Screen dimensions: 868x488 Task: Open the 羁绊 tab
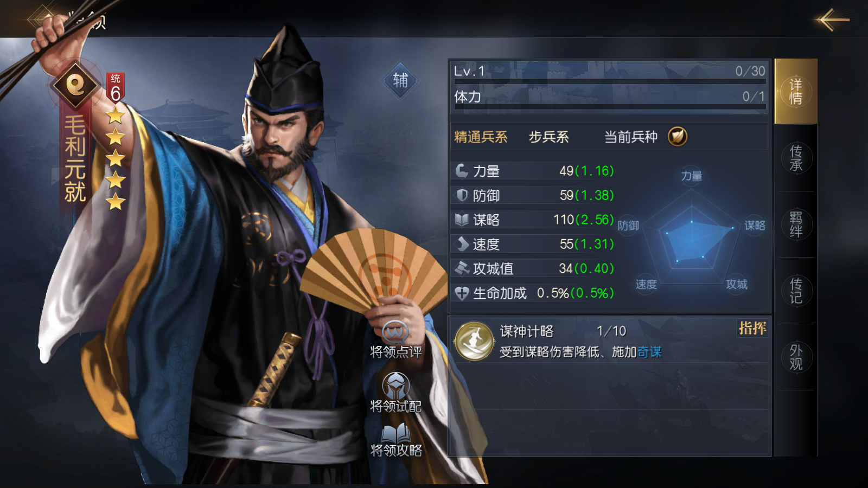(796, 224)
